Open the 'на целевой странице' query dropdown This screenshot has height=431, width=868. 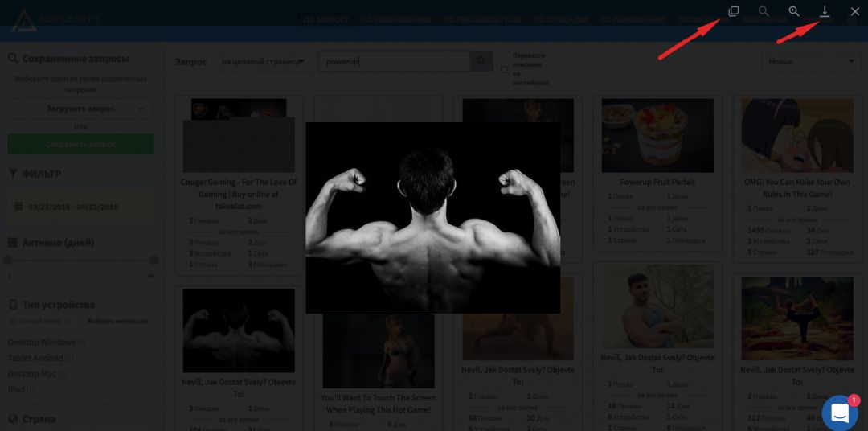pyautogui.click(x=262, y=61)
